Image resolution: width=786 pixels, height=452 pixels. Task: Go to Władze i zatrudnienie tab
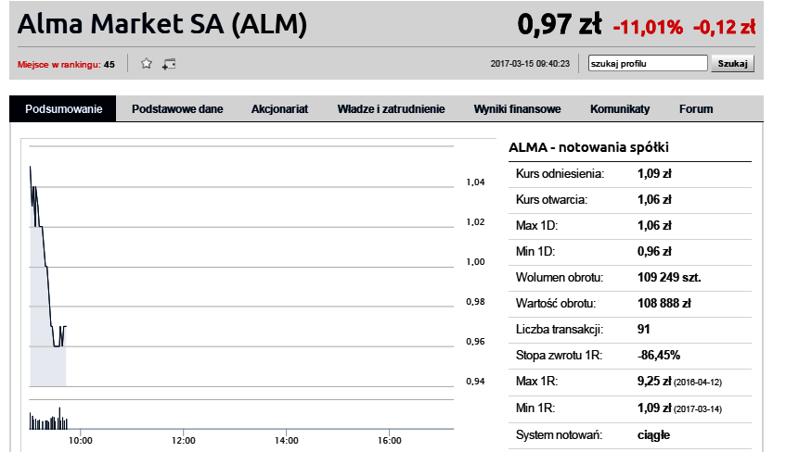click(x=391, y=109)
